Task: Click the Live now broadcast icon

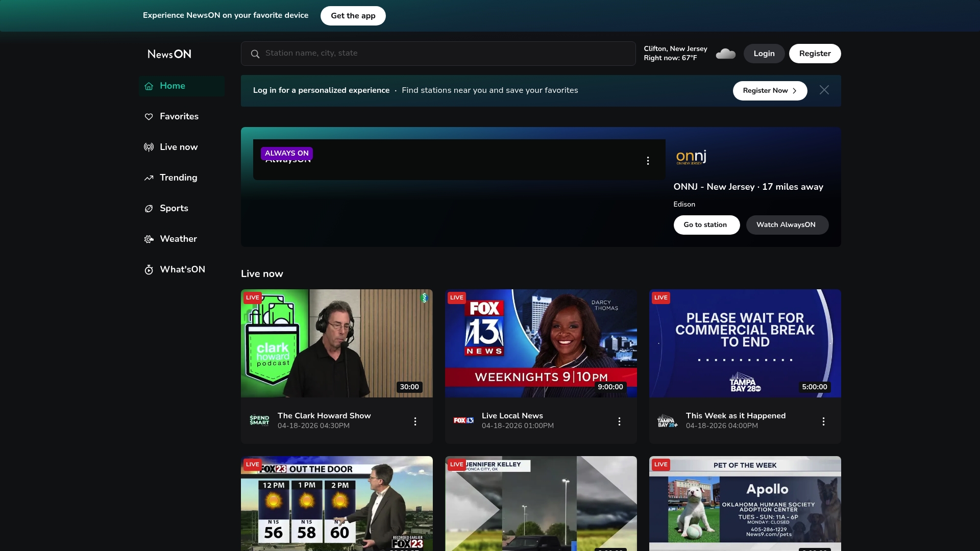Action: (x=149, y=147)
